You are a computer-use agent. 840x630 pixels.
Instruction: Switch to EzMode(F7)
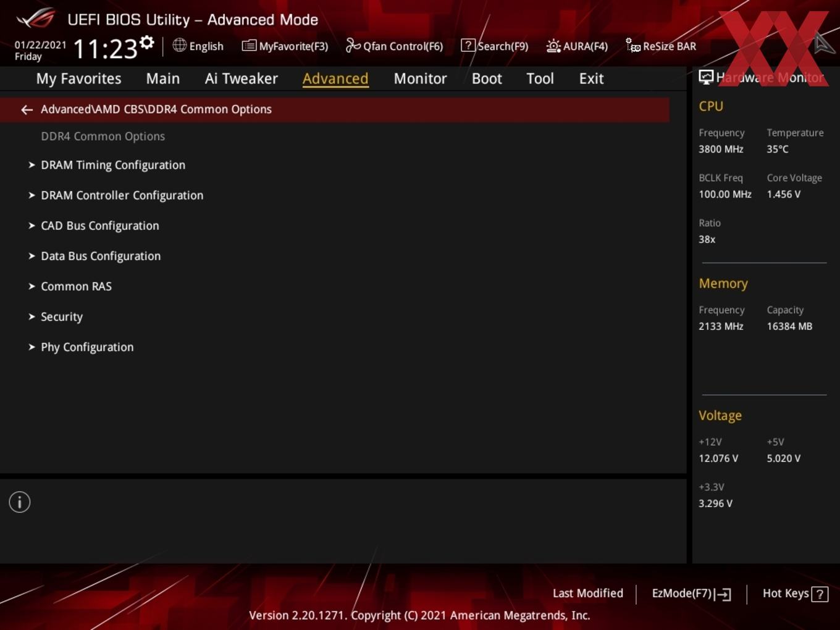click(x=682, y=594)
